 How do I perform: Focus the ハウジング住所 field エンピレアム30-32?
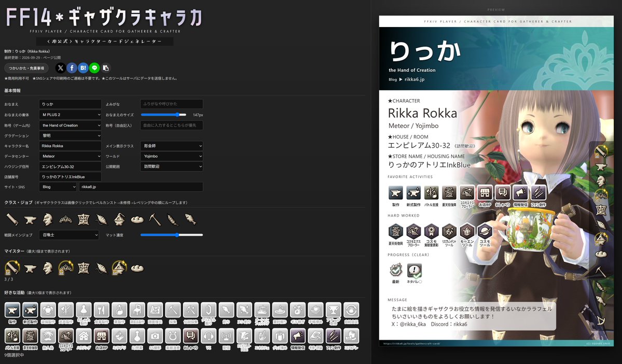(x=70, y=166)
